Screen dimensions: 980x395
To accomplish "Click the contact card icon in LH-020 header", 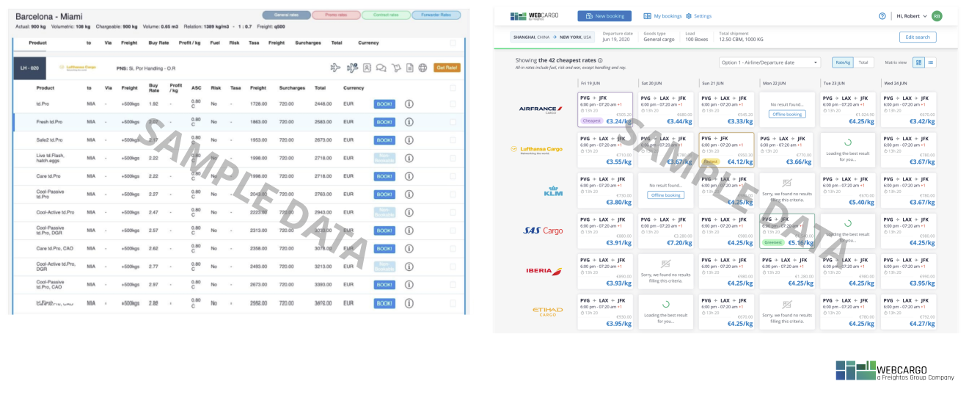I will (x=367, y=68).
